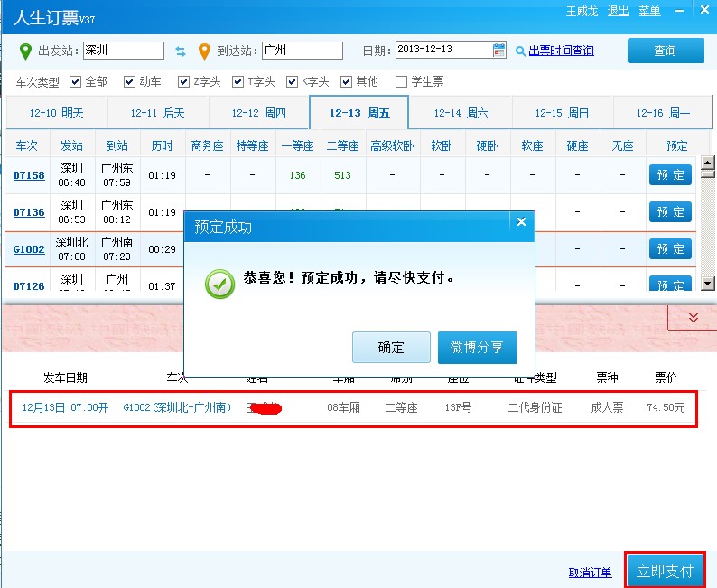Image resolution: width=717 pixels, height=588 pixels.
Task: Focus the 到达站 arrival station field
Action: [303, 51]
